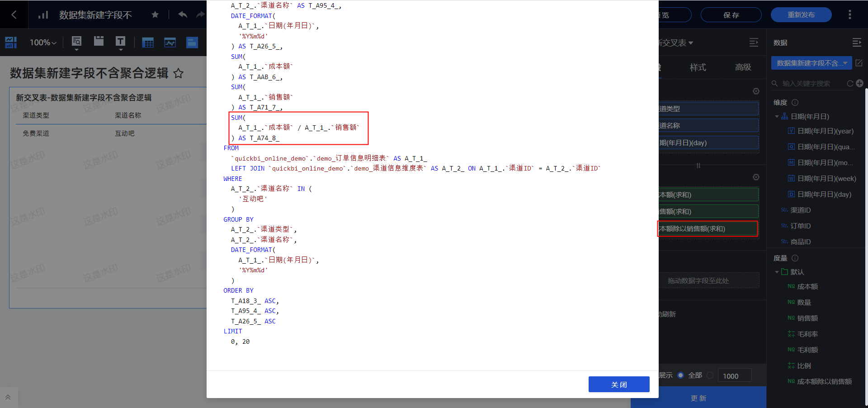Select the radio button beside 1000 field
The width and height of the screenshot is (868, 408).
coord(710,375)
